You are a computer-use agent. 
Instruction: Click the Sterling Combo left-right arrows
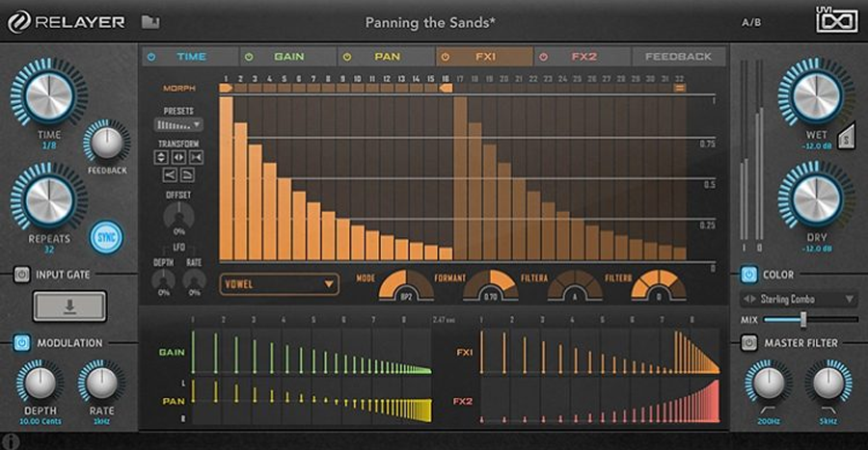(x=749, y=299)
